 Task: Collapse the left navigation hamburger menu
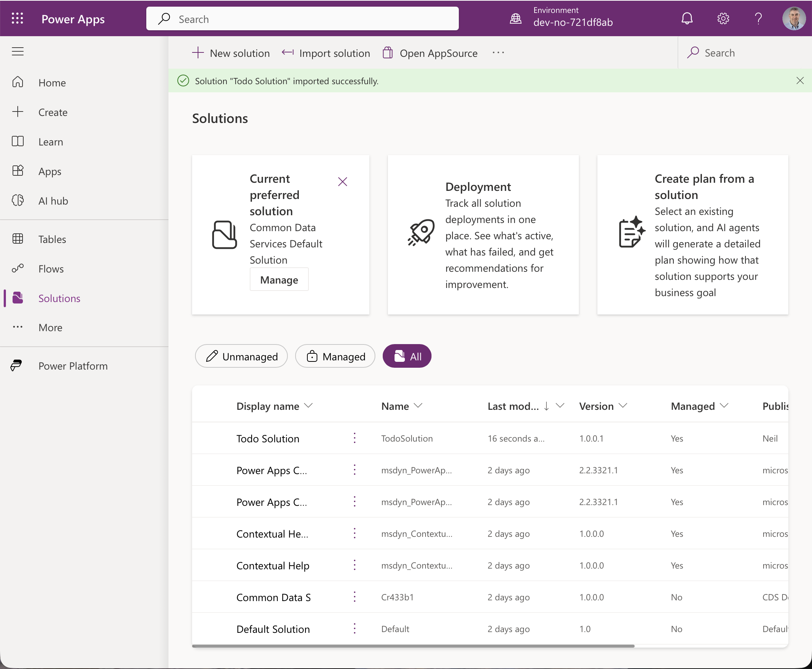18,51
